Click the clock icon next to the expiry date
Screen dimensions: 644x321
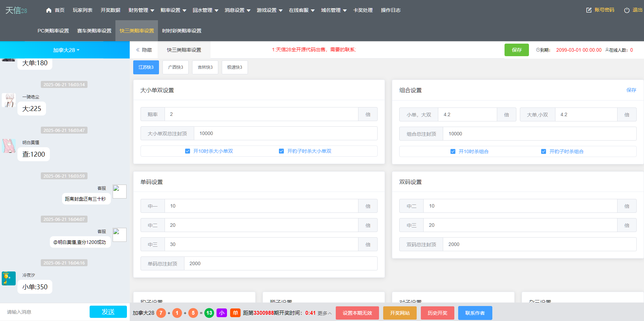tap(538, 50)
